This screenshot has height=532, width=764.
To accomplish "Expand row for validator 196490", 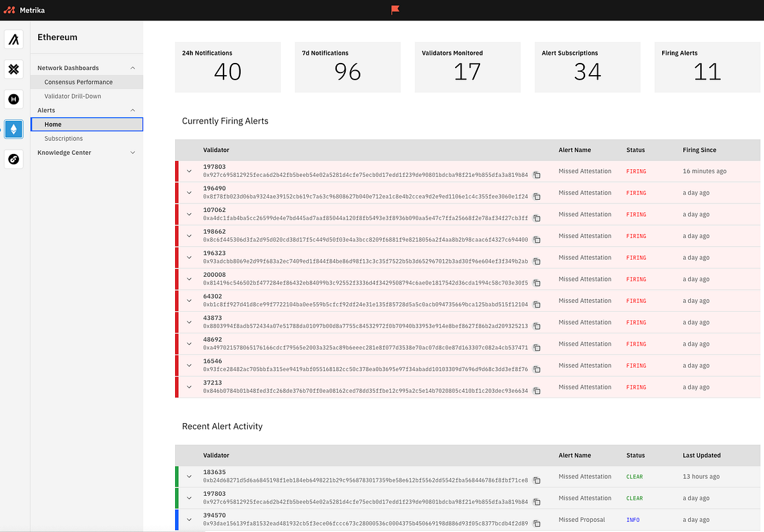I will [189, 193].
